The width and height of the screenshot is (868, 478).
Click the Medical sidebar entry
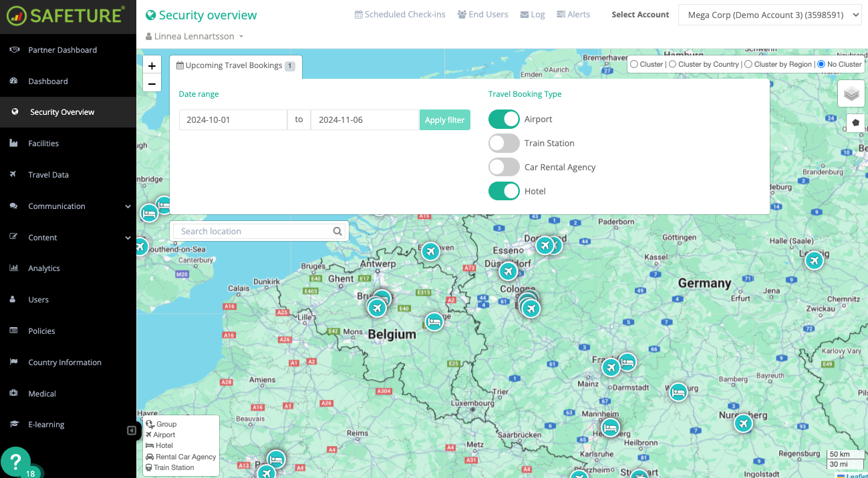[43, 393]
